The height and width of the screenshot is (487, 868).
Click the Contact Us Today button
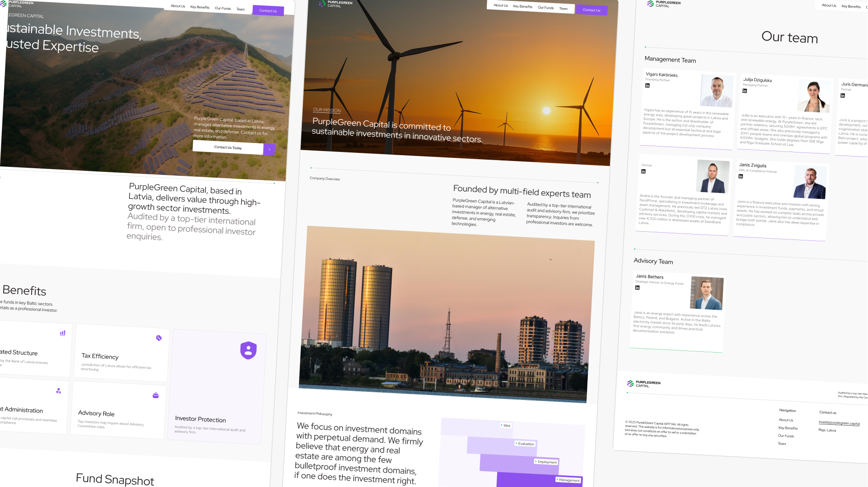point(228,147)
